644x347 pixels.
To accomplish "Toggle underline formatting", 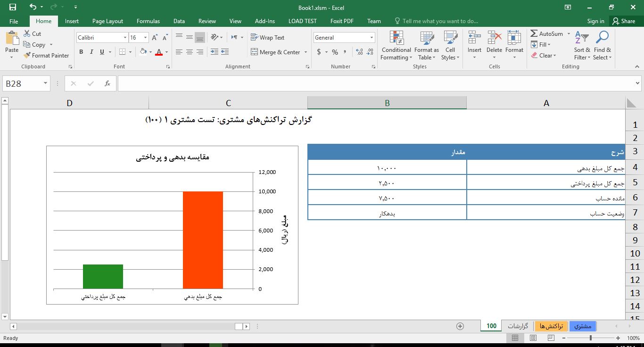I will coord(102,52).
